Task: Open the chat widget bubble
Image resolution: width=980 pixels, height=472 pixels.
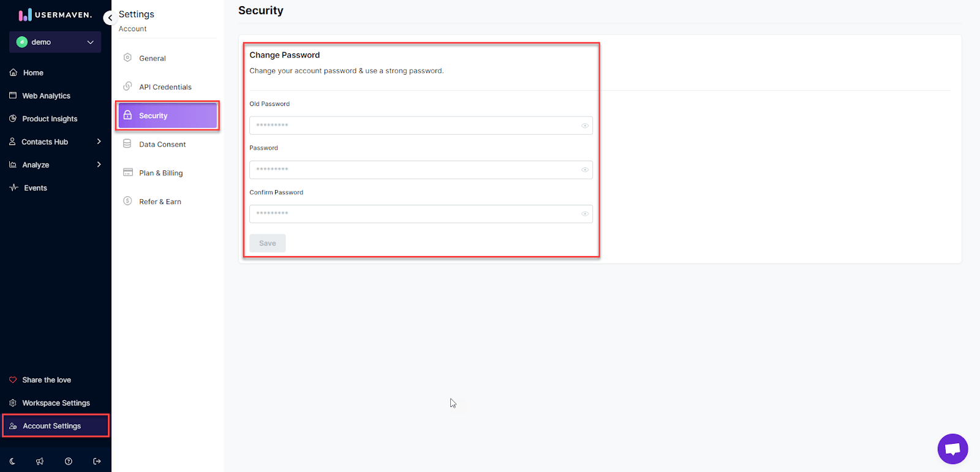Action: (x=952, y=449)
